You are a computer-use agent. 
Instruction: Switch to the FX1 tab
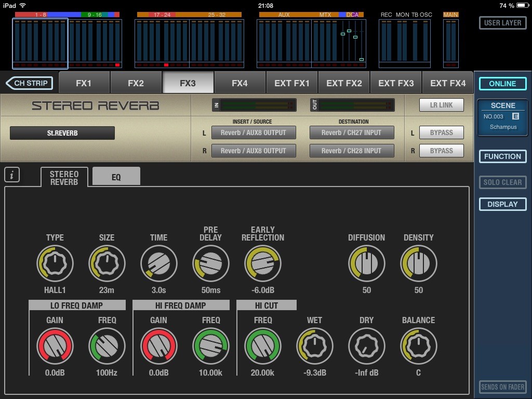84,83
